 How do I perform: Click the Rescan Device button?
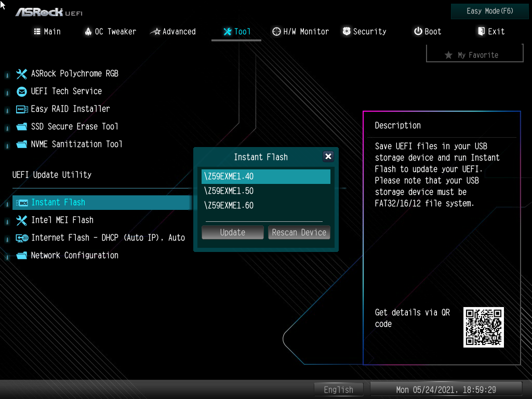[299, 232]
